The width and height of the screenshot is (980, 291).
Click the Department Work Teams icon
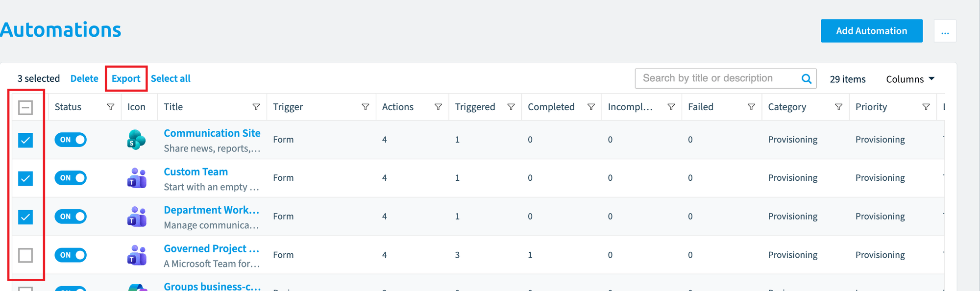tap(137, 217)
